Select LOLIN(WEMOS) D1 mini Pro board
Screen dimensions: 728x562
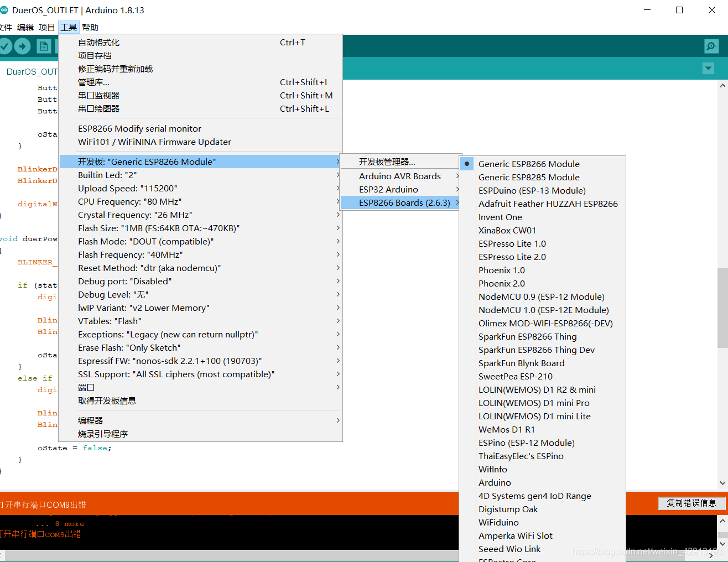point(543,403)
